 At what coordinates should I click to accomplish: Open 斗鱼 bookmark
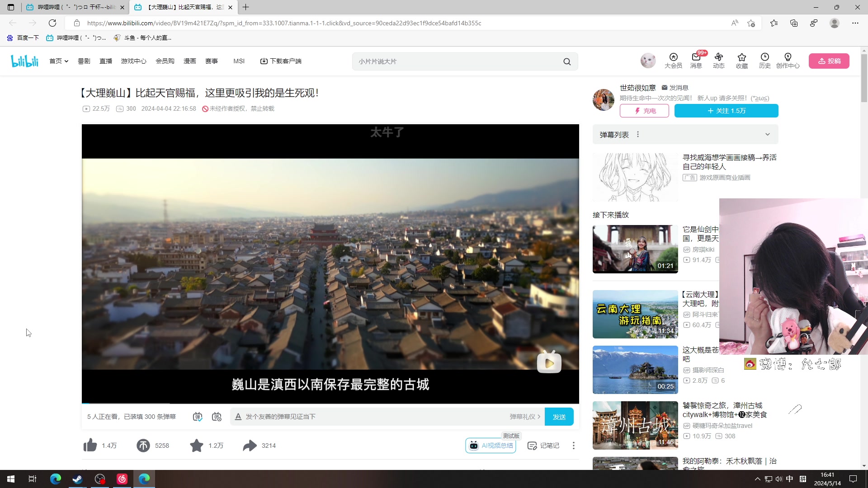142,38
